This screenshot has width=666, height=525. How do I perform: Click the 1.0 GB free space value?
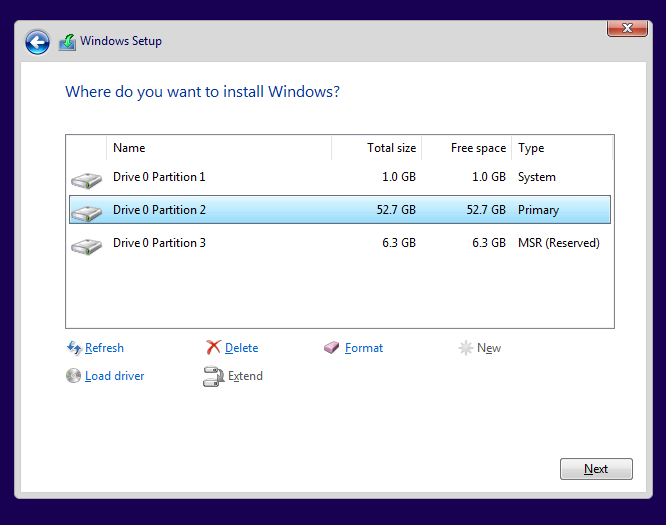(489, 177)
